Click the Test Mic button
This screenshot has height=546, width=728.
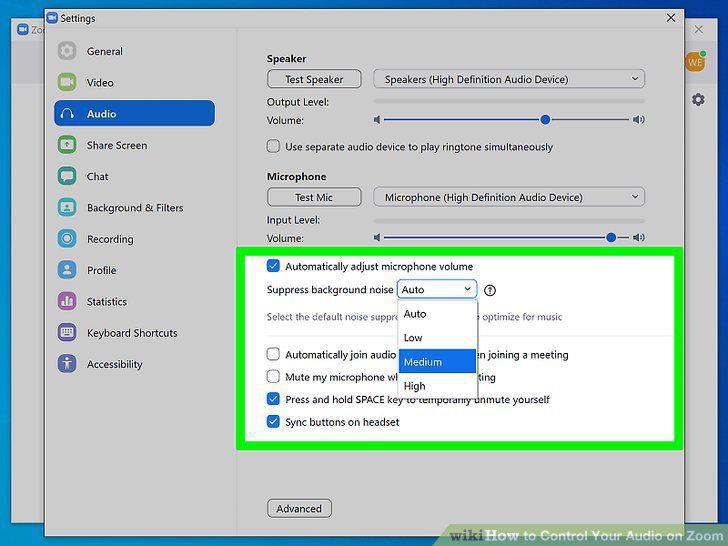click(314, 197)
